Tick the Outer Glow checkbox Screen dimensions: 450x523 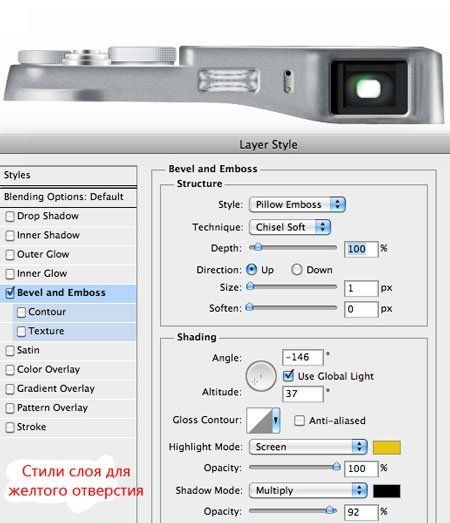pos(10,255)
